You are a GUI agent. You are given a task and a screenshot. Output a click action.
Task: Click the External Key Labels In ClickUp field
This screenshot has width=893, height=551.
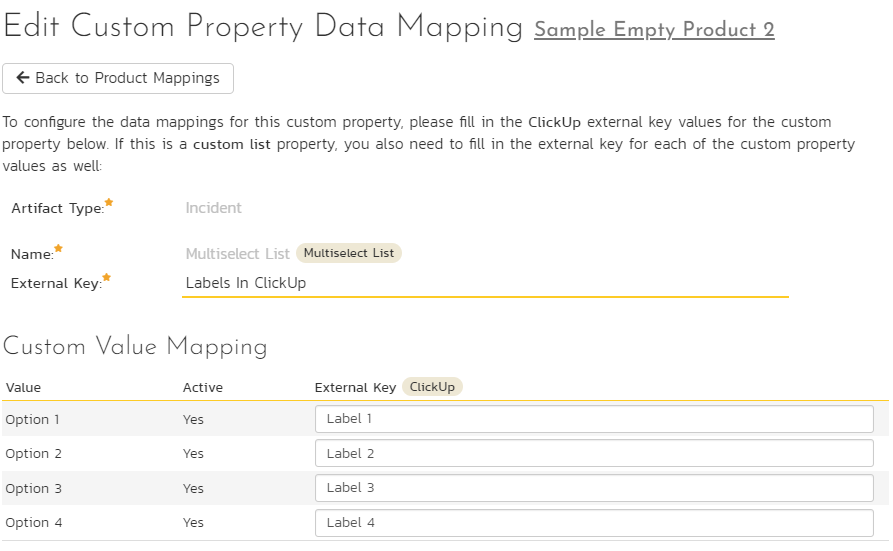point(485,283)
